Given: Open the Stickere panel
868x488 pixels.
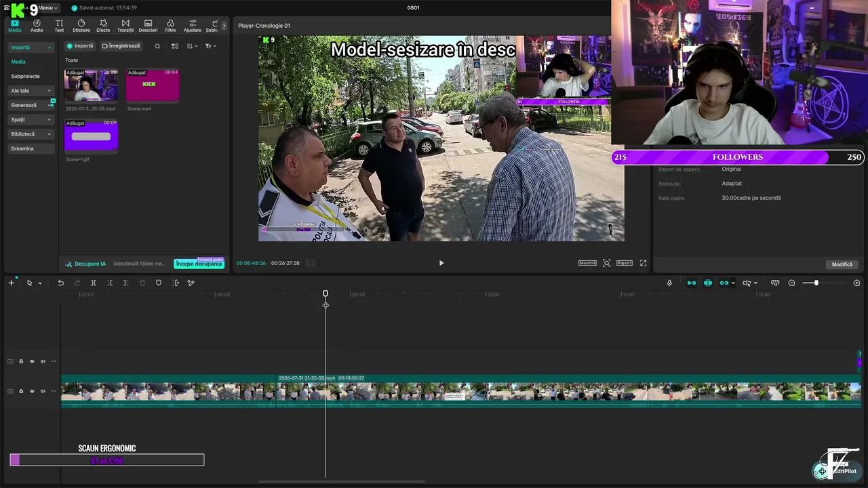Looking at the screenshot, I should tap(81, 26).
